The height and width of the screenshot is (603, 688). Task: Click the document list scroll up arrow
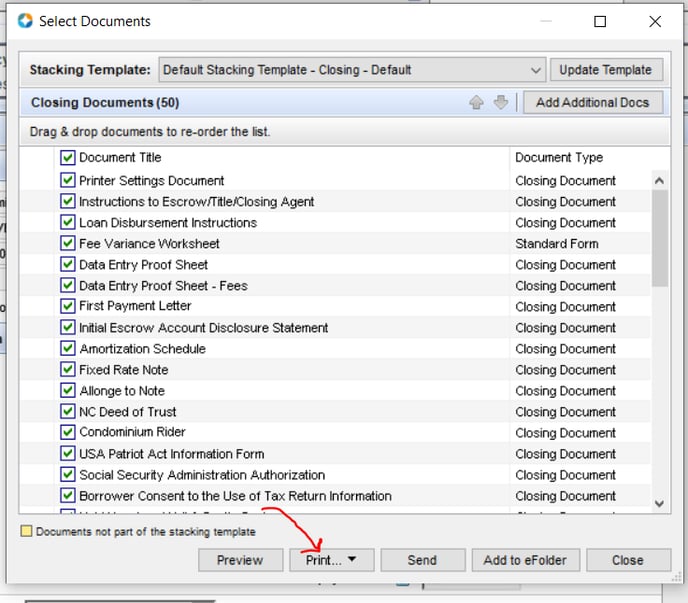point(659,180)
